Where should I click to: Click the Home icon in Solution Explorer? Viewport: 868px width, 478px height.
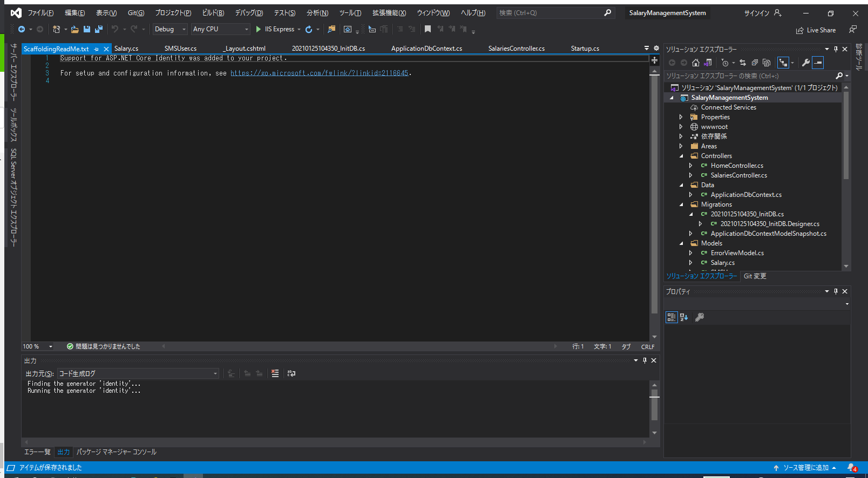[696, 63]
